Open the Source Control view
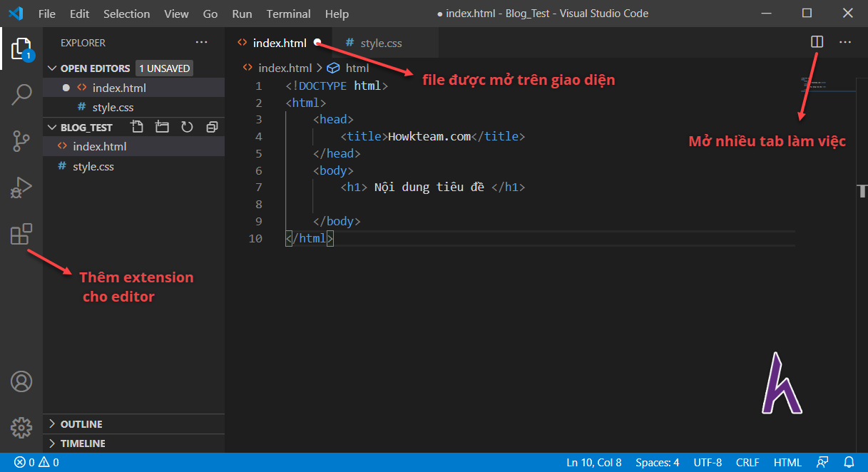 [21, 141]
